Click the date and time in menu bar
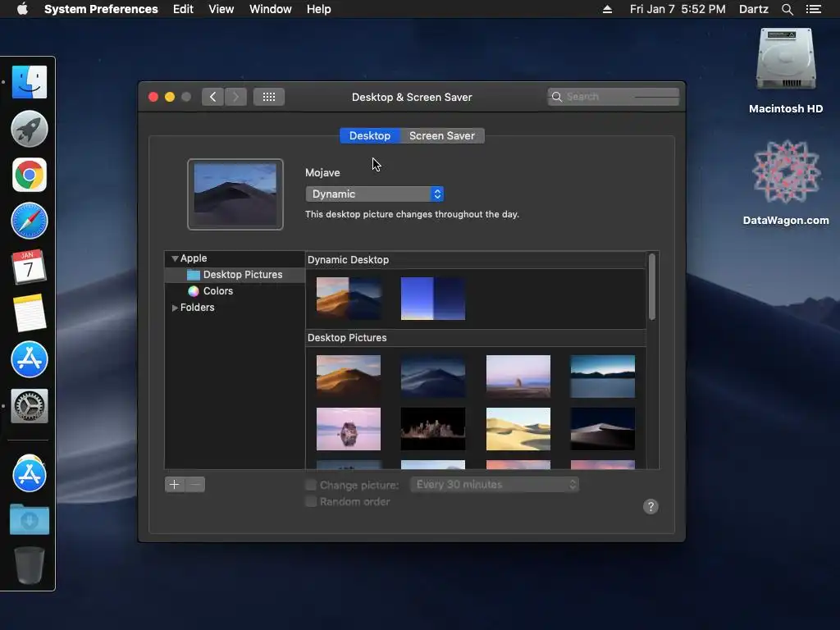This screenshot has width=840, height=630. (x=677, y=9)
